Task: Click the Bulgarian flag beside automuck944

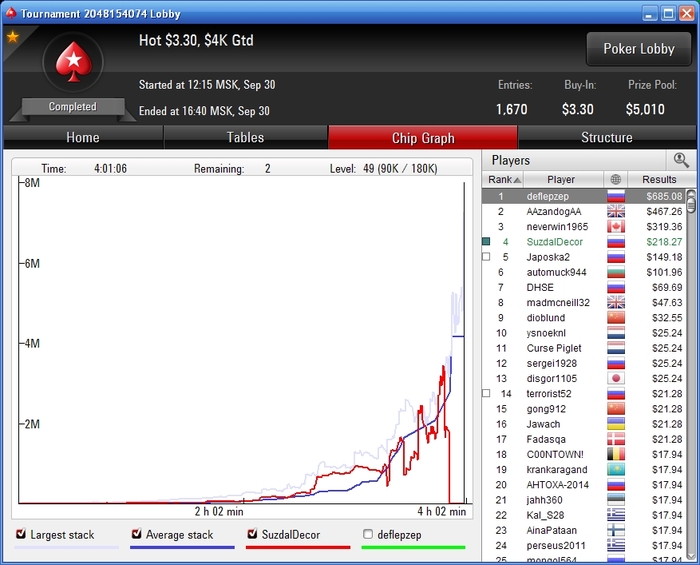Action: [616, 272]
